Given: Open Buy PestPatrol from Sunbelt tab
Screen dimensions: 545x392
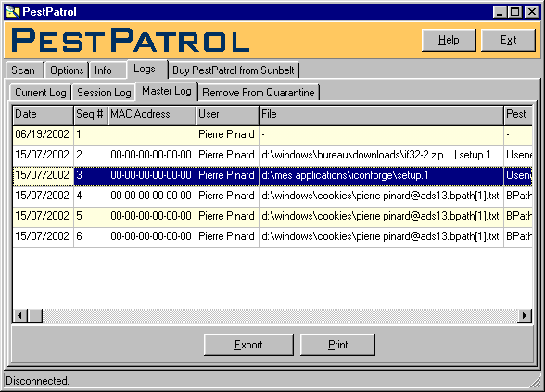Looking at the screenshot, I should (234, 70).
